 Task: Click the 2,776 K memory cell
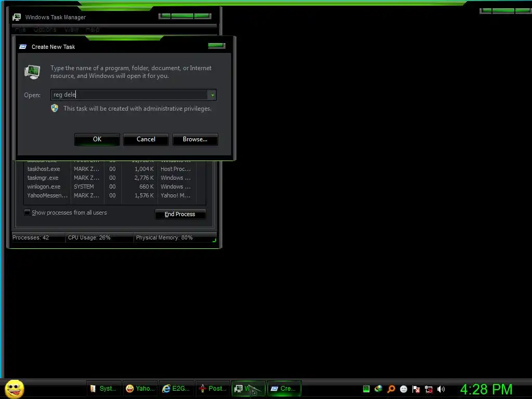[144, 178]
